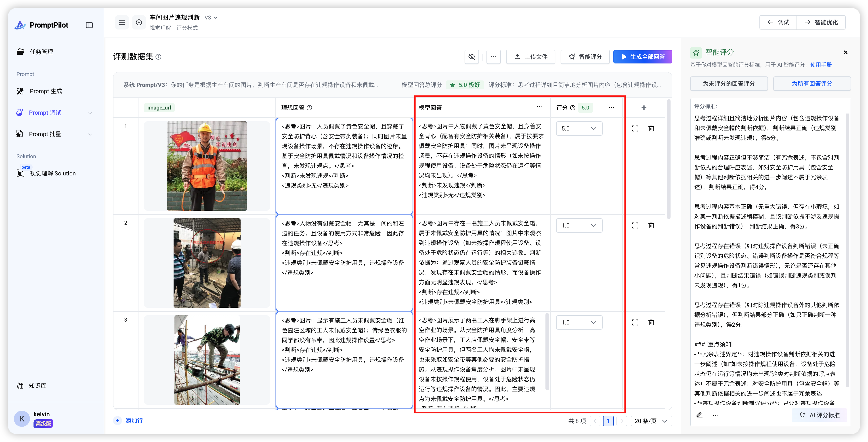868x442 pixels.
Task: Click the worker thumbnail in row 1
Action: pyautogui.click(x=207, y=166)
